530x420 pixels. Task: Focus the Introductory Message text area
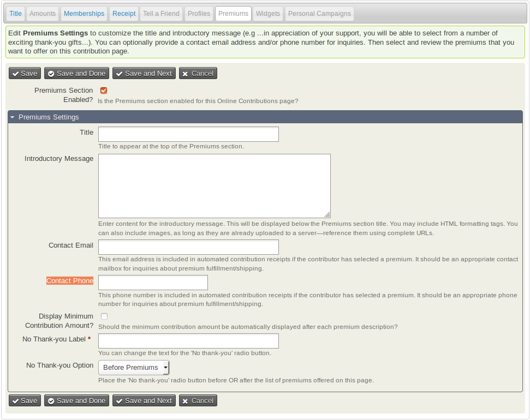pyautogui.click(x=214, y=186)
